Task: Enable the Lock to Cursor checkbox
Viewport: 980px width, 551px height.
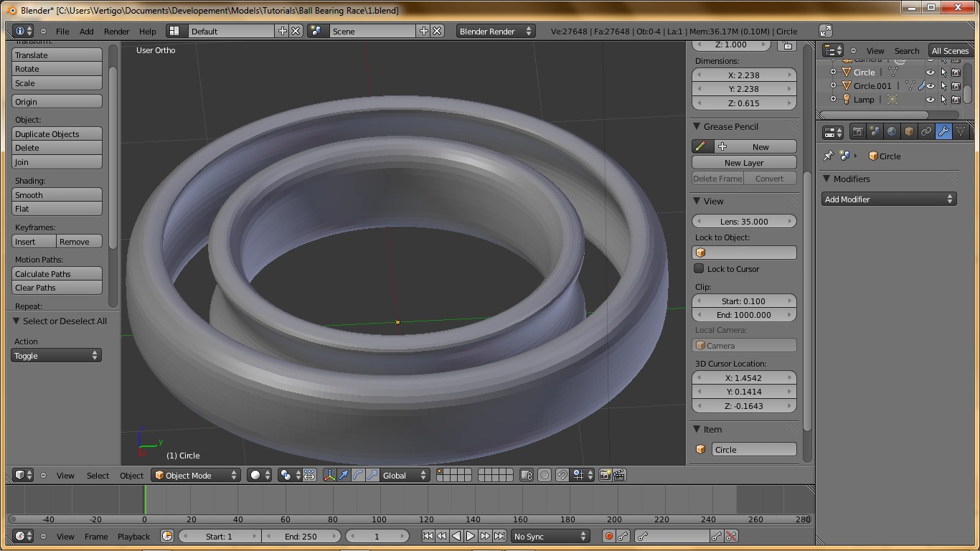Action: (699, 268)
